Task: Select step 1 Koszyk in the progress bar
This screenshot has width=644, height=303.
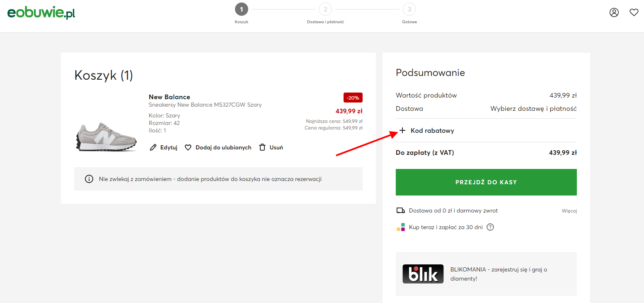Action: pyautogui.click(x=242, y=9)
